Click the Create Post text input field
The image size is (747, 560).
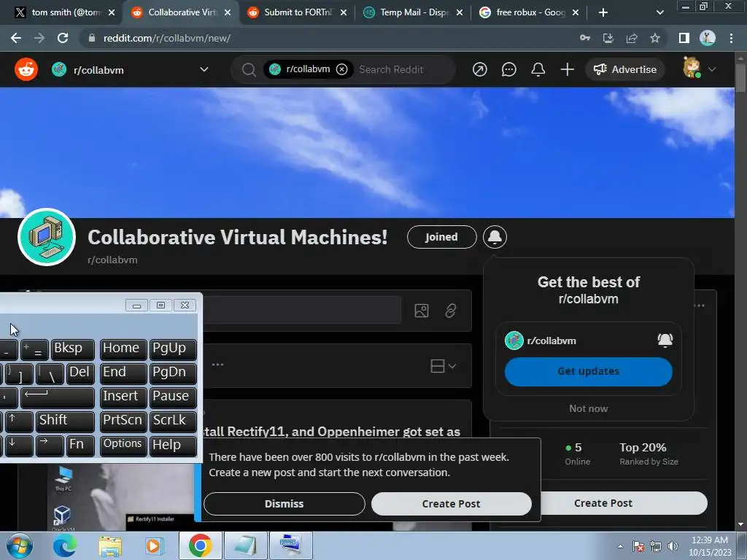coord(302,310)
